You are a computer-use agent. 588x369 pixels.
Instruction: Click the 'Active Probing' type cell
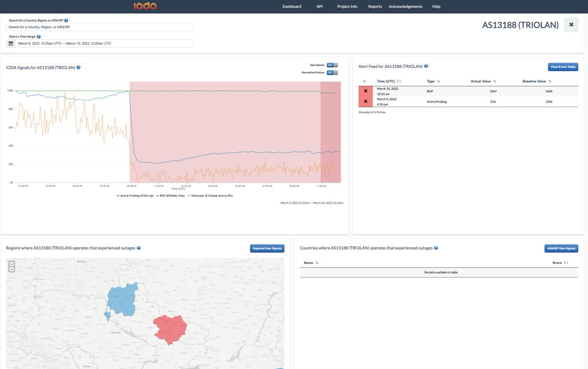pos(437,102)
